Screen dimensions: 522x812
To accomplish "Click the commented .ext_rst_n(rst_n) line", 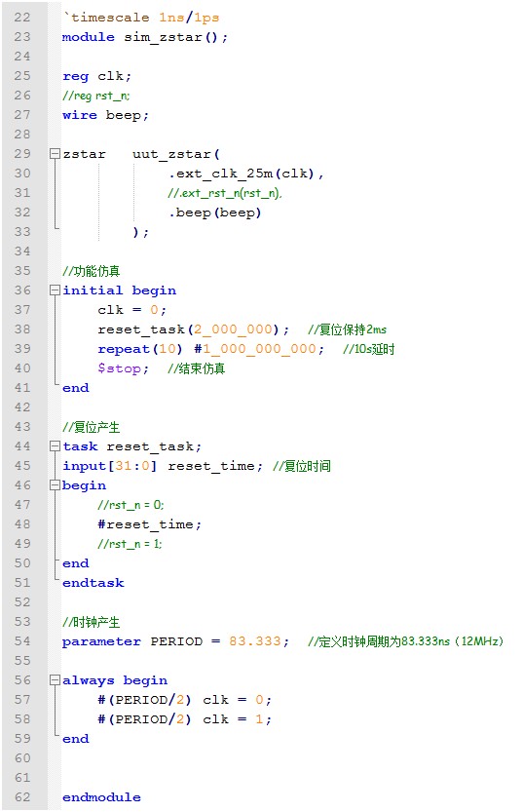I will (225, 193).
